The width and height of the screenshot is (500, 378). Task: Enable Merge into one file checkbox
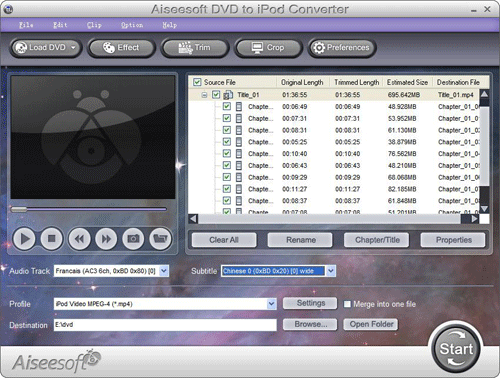347,304
